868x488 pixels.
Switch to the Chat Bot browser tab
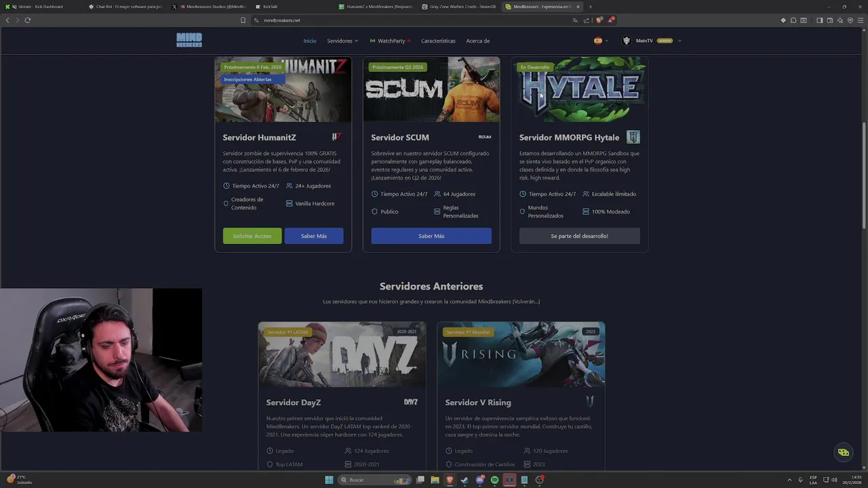[125, 7]
